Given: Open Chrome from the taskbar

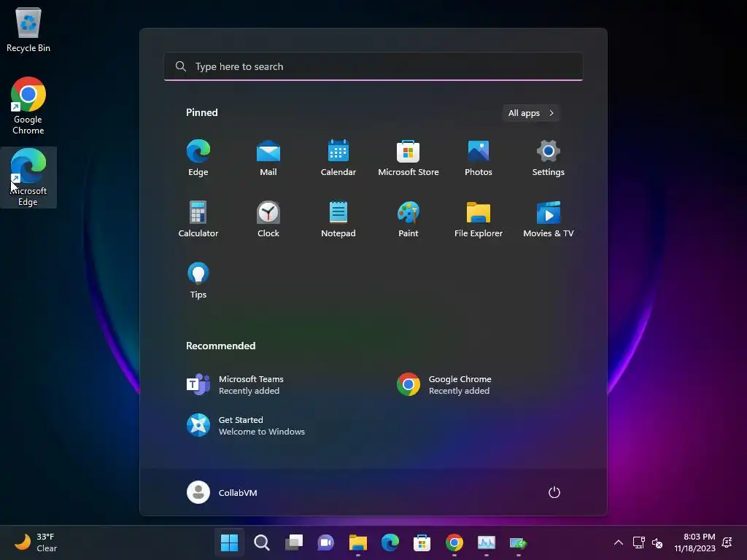Looking at the screenshot, I should click(x=454, y=542).
